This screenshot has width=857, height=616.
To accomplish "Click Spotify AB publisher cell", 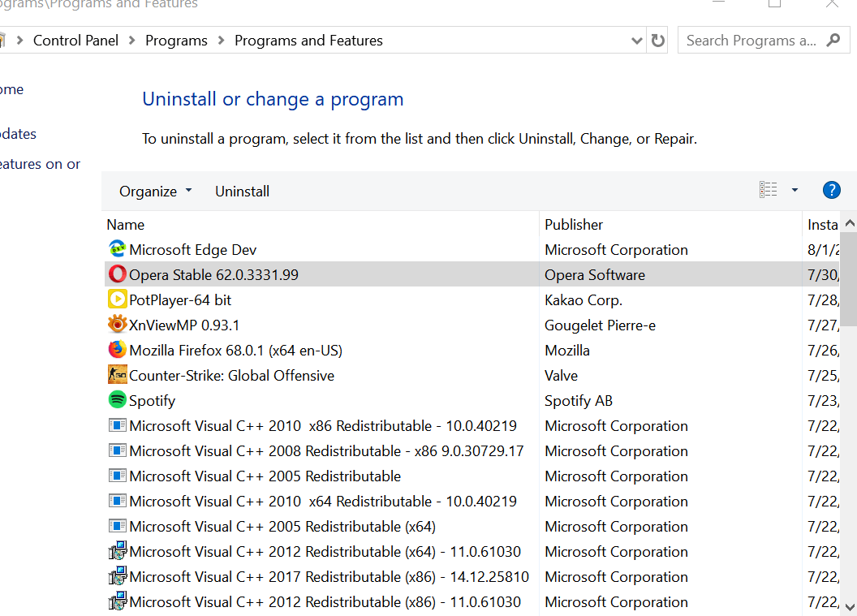I will pos(579,401).
